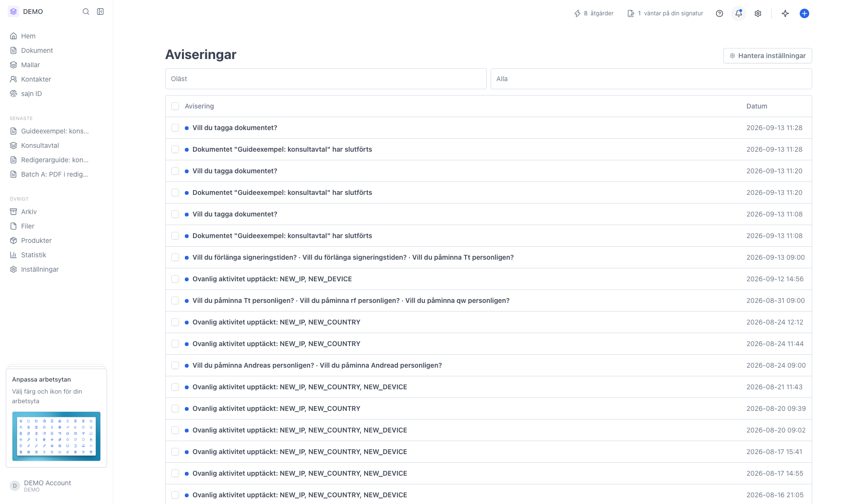864x504 pixels.
Task: Click the date 2026-08-16 21:05
Action: [775, 495]
